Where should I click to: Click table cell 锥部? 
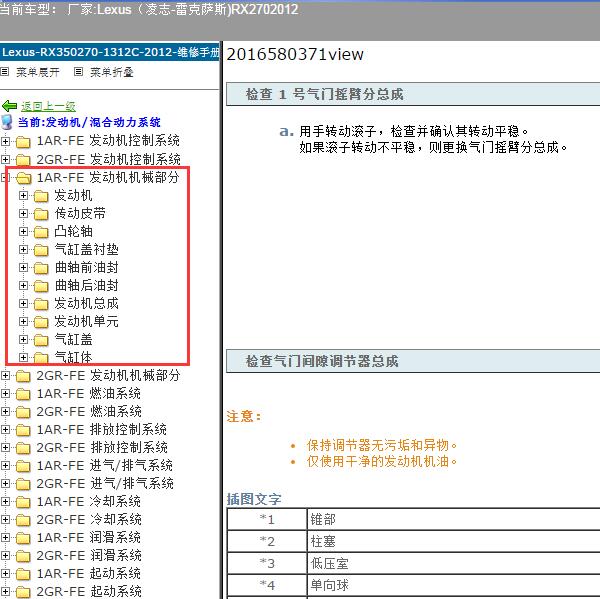coord(453,519)
